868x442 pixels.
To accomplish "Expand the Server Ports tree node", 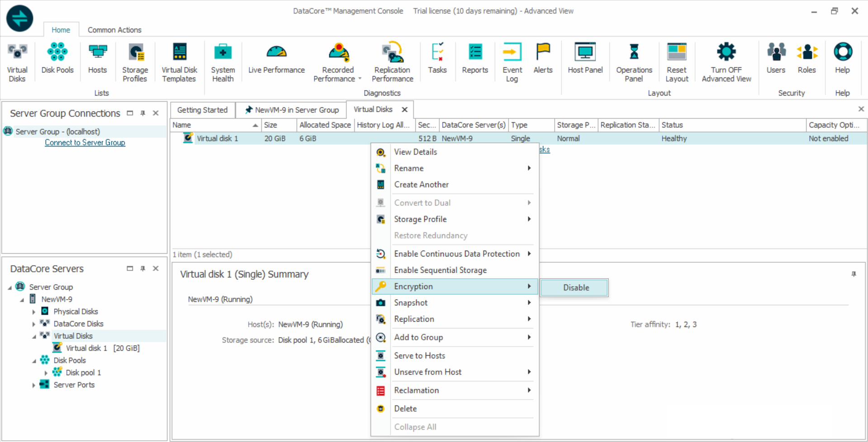I will click(x=34, y=385).
